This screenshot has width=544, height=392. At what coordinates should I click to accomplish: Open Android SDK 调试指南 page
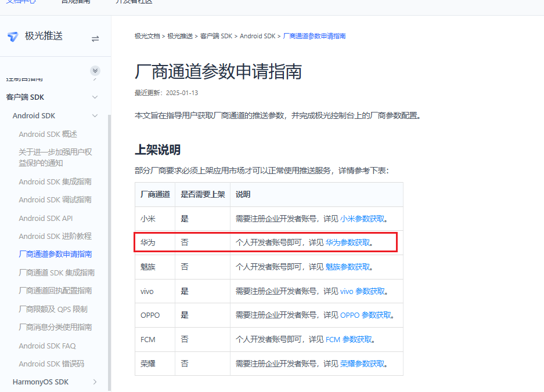pyautogui.click(x=55, y=199)
